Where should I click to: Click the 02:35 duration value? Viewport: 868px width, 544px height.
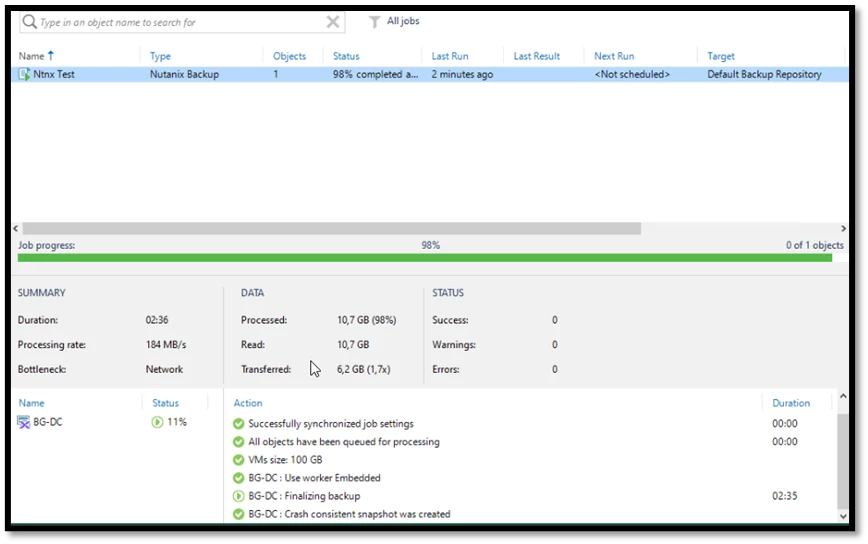click(x=785, y=496)
